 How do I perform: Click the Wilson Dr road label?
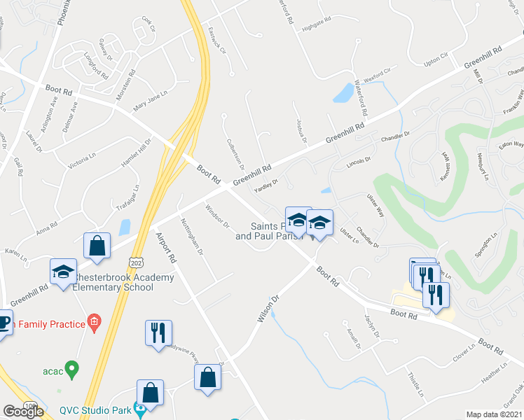[x=268, y=309]
